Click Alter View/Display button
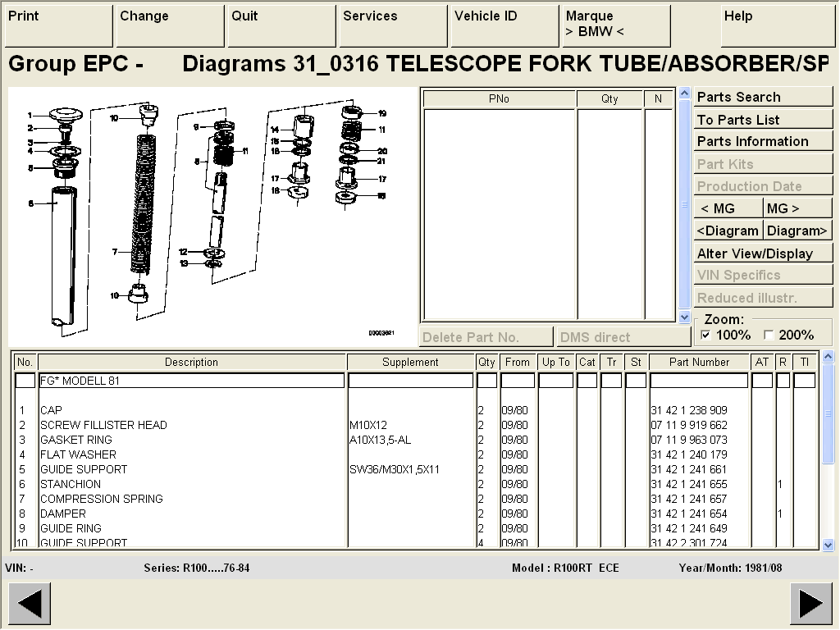Viewport: 840px width, 630px height. click(x=763, y=253)
